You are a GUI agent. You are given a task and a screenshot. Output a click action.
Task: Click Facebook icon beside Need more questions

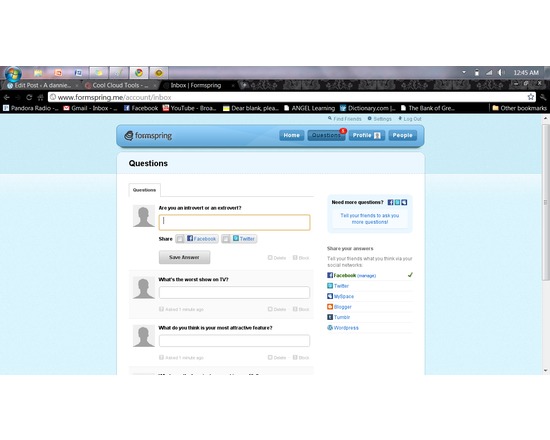[390, 202]
